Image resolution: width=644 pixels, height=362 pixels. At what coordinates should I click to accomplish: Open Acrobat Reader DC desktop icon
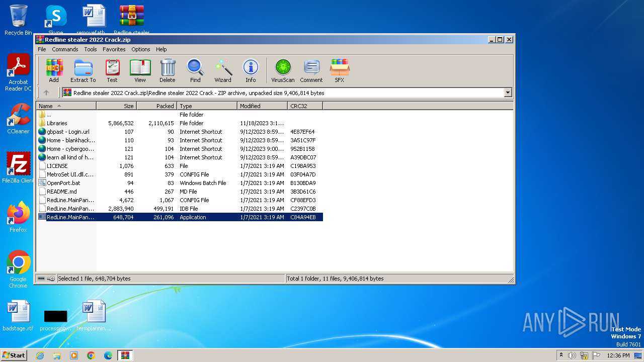point(18,73)
